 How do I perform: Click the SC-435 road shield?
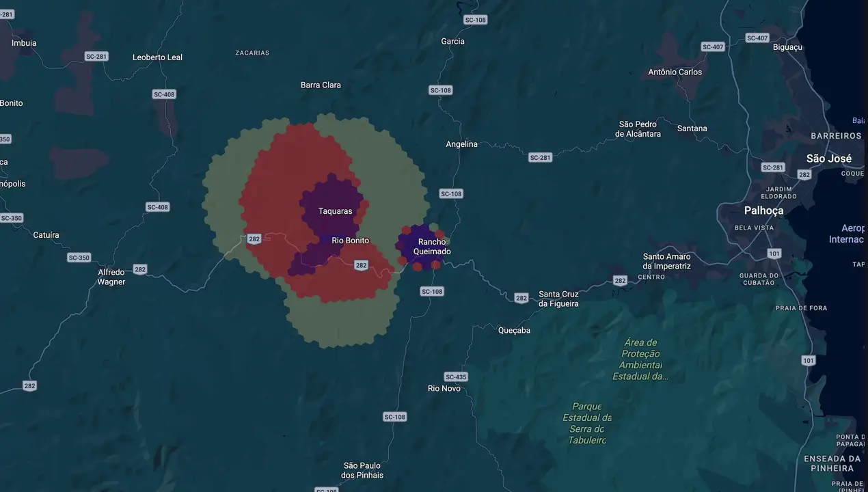456,377
